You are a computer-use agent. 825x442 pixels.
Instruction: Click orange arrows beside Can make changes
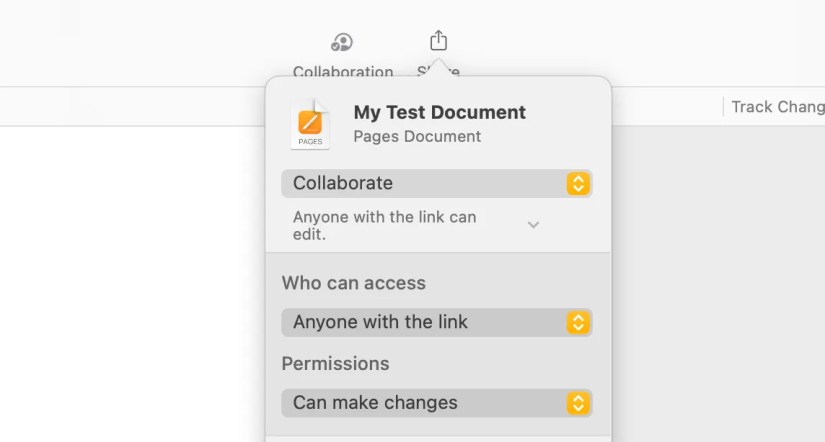577,403
